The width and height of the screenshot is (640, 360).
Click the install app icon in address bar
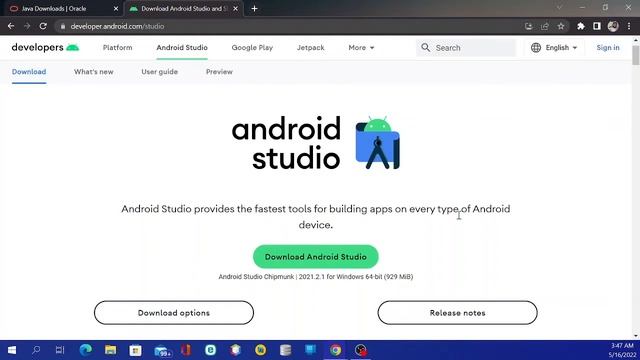coord(529,26)
